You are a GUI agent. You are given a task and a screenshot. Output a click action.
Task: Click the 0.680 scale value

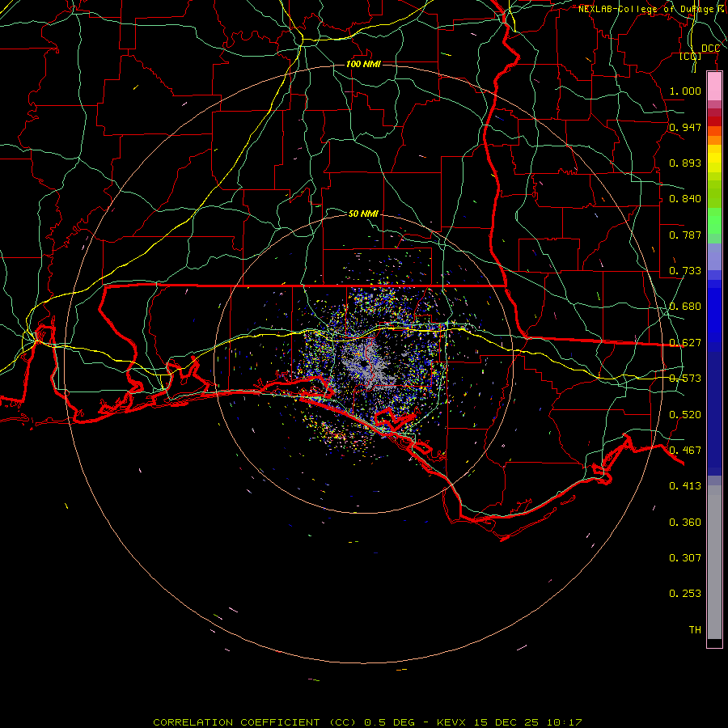tap(685, 307)
